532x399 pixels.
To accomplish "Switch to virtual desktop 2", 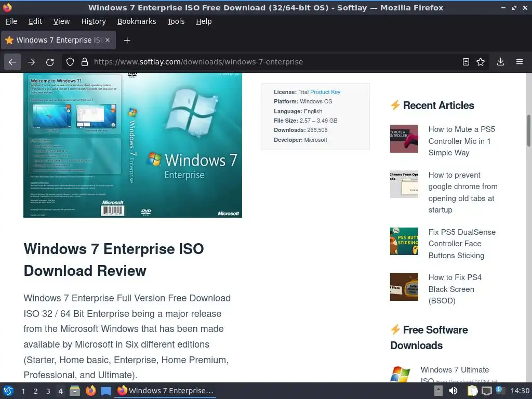I will click(35, 391).
